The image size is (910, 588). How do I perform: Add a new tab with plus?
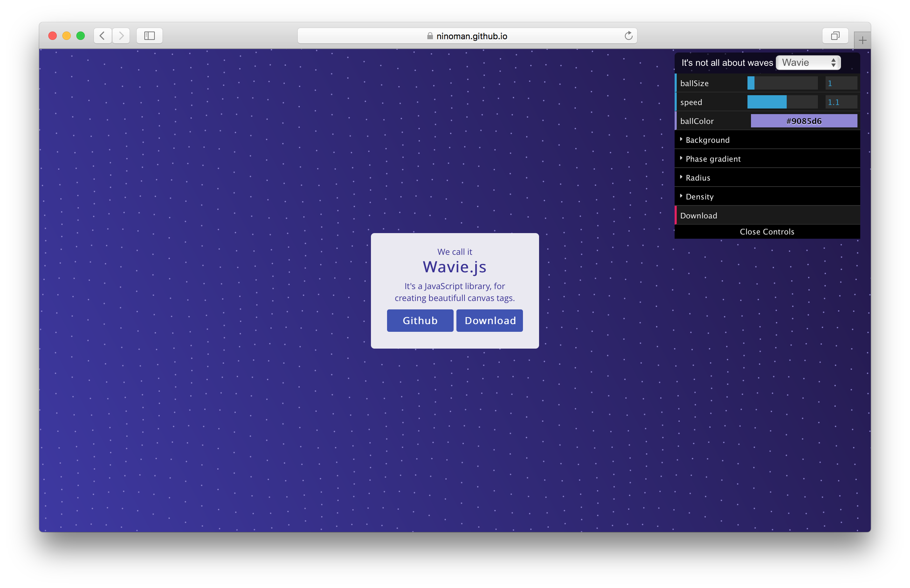(862, 41)
